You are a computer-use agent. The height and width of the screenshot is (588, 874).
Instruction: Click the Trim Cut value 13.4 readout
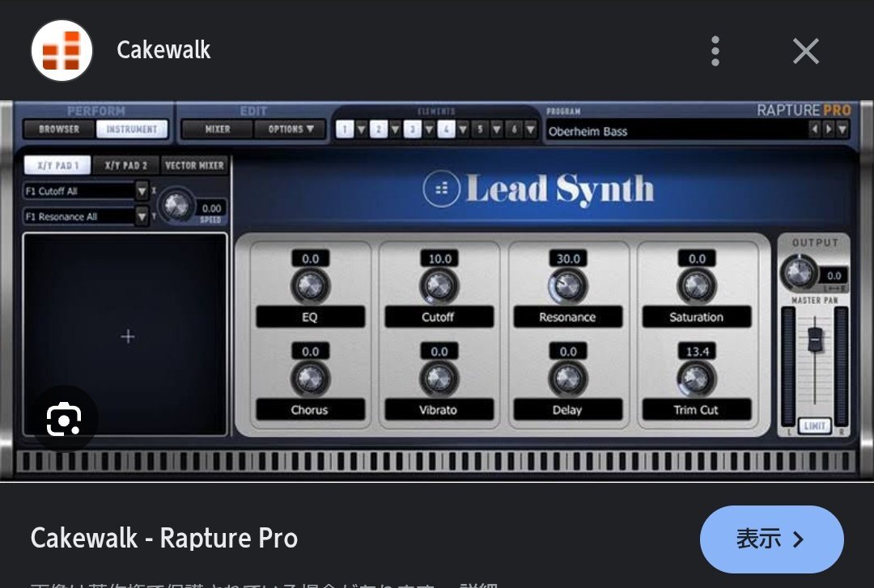(x=698, y=351)
